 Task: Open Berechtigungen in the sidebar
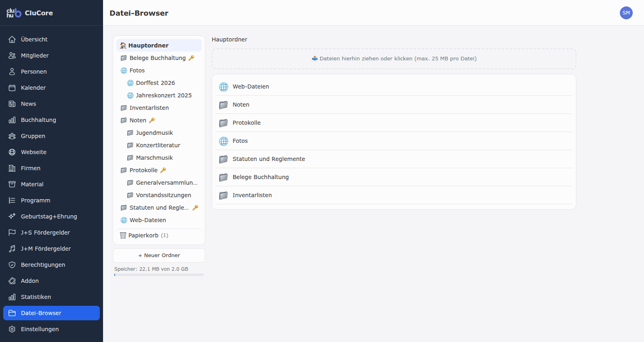(x=52, y=265)
